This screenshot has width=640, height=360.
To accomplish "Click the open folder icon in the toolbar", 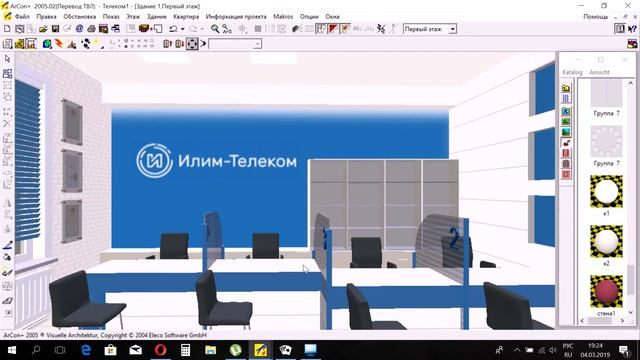I will coord(43,29).
